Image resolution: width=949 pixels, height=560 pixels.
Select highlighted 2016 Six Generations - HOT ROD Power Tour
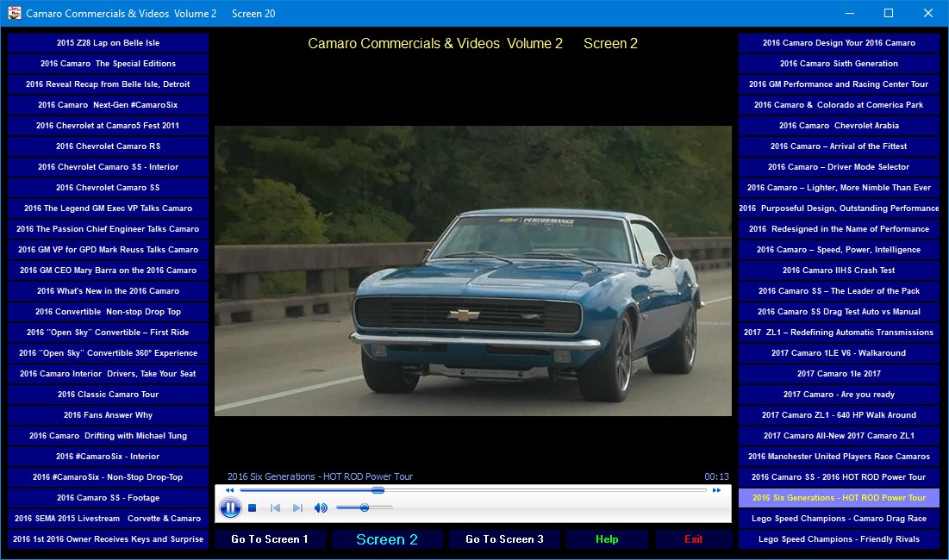coord(839,498)
